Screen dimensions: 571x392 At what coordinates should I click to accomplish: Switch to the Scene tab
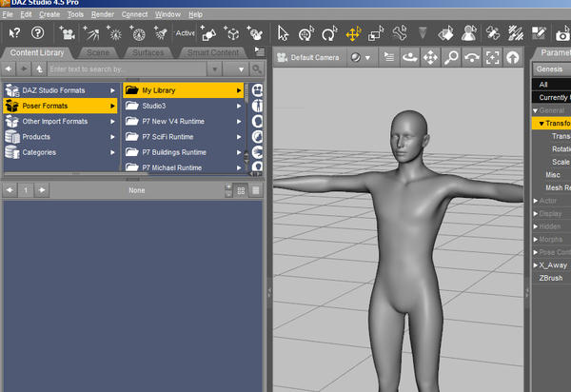point(99,52)
